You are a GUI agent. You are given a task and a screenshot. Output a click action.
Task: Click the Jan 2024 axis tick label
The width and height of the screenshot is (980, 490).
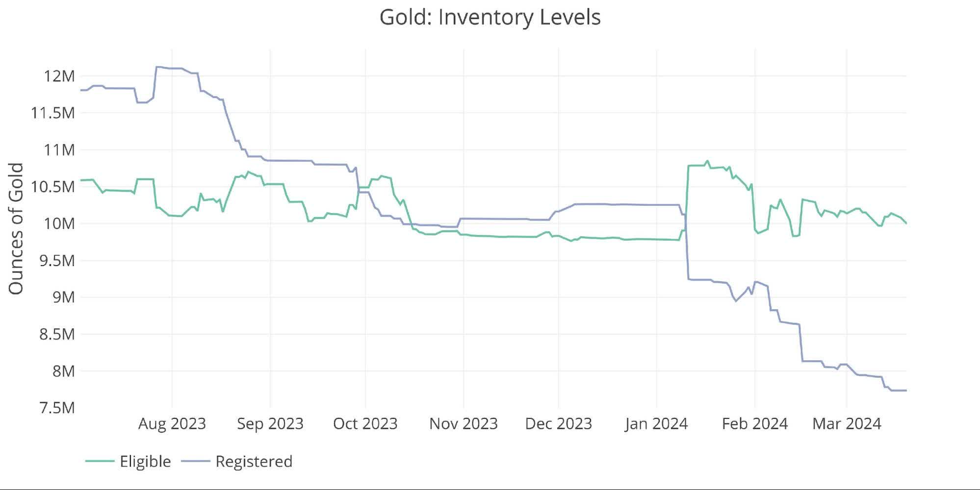pos(656,423)
